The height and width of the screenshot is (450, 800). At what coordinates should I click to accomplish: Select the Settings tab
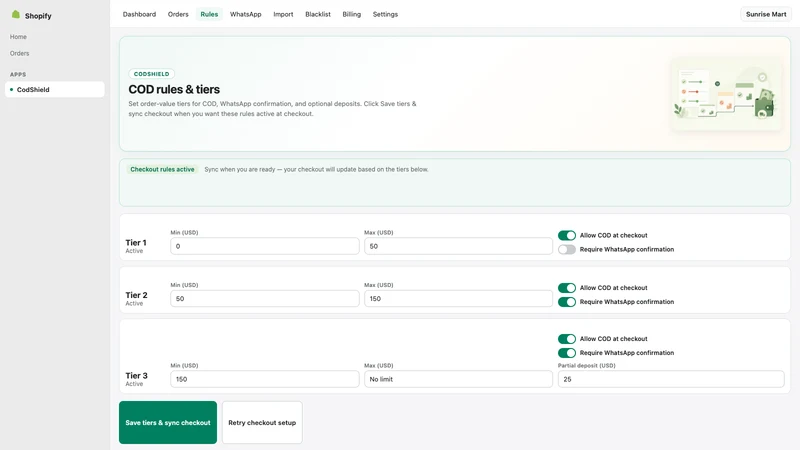coord(385,14)
